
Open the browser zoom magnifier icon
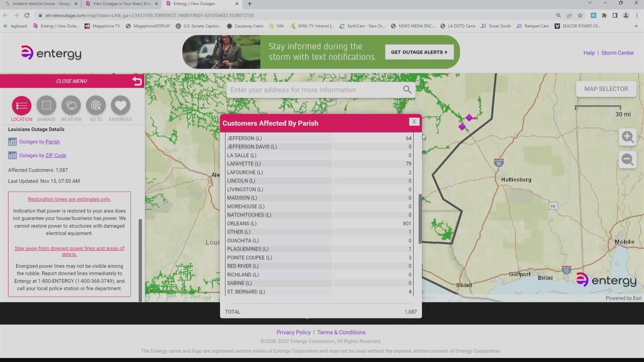click(558, 15)
